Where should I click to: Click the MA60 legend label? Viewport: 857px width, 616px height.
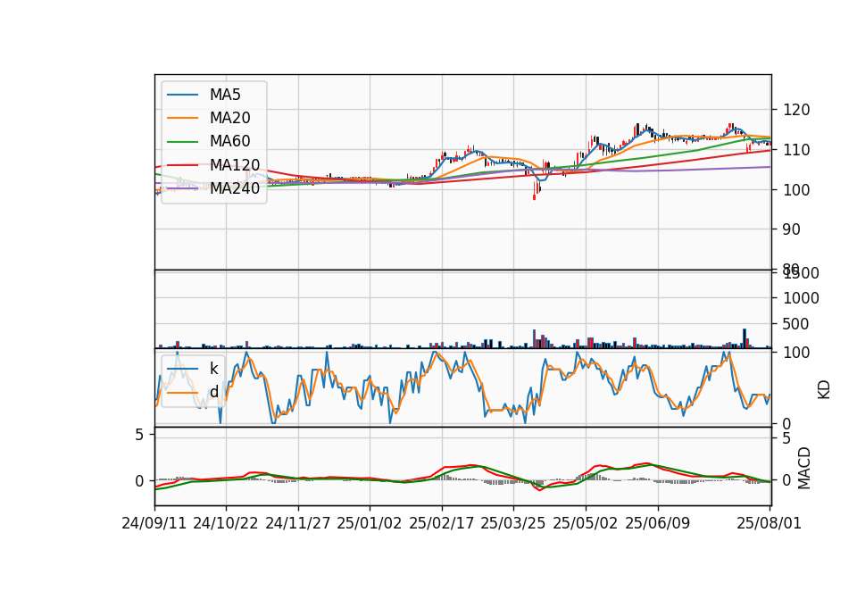point(230,141)
